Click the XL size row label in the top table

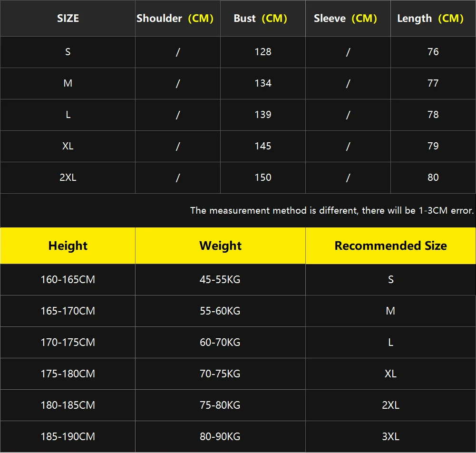(68, 146)
